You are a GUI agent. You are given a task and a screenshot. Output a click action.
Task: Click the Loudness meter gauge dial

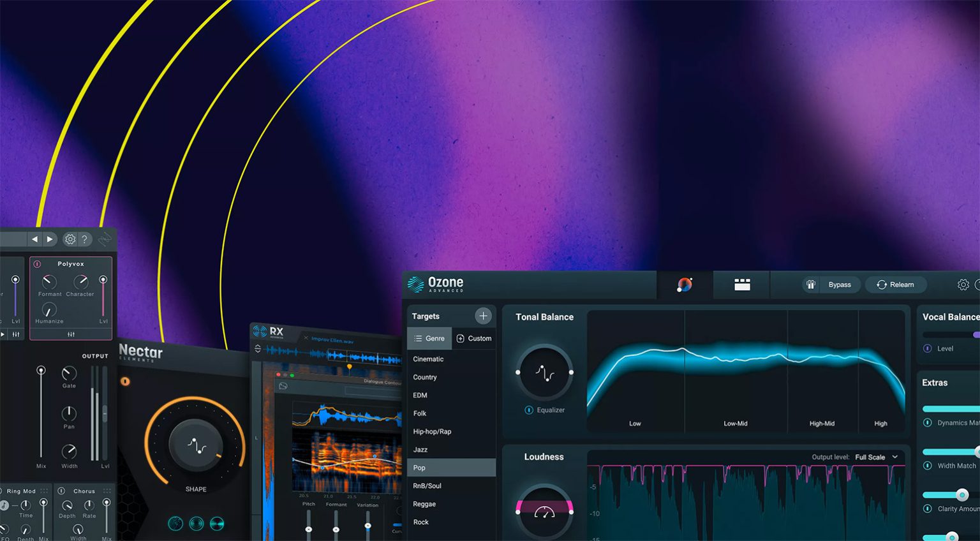coord(544,512)
